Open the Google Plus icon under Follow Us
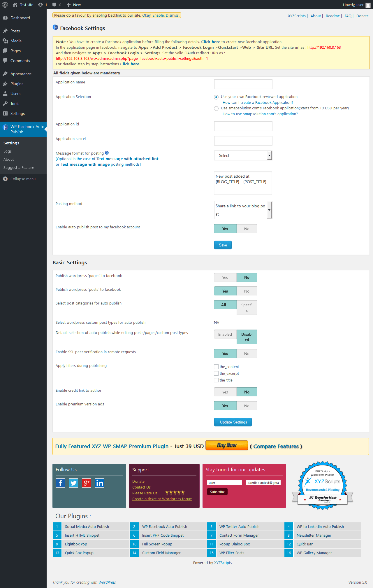373x588 pixels. click(87, 483)
